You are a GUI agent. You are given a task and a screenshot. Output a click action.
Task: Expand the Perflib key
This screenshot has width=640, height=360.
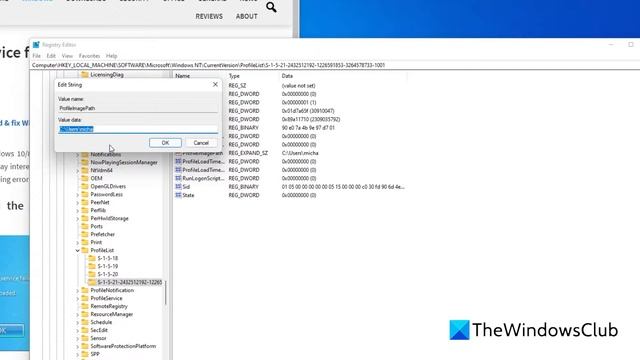pyautogui.click(x=78, y=211)
